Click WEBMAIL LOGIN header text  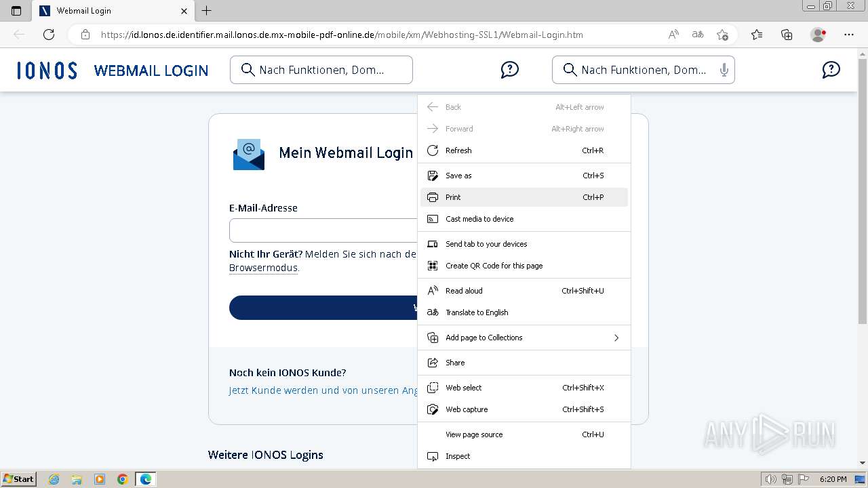pos(151,70)
